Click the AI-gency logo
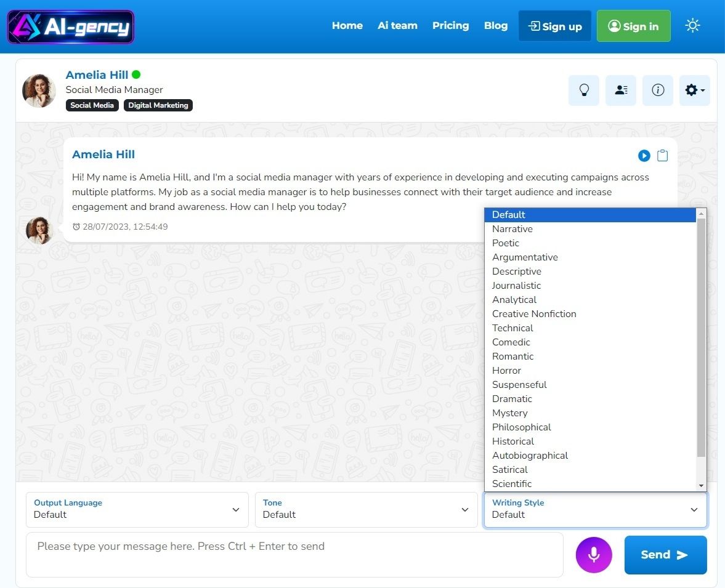Viewport: 725px width, 588px height. pyautogui.click(x=70, y=26)
